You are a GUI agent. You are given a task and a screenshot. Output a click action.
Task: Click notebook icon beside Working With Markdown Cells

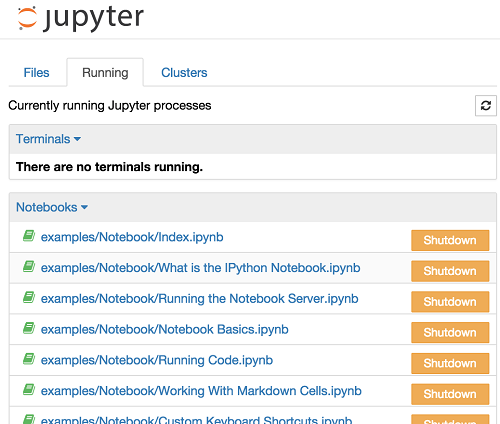tap(29, 389)
